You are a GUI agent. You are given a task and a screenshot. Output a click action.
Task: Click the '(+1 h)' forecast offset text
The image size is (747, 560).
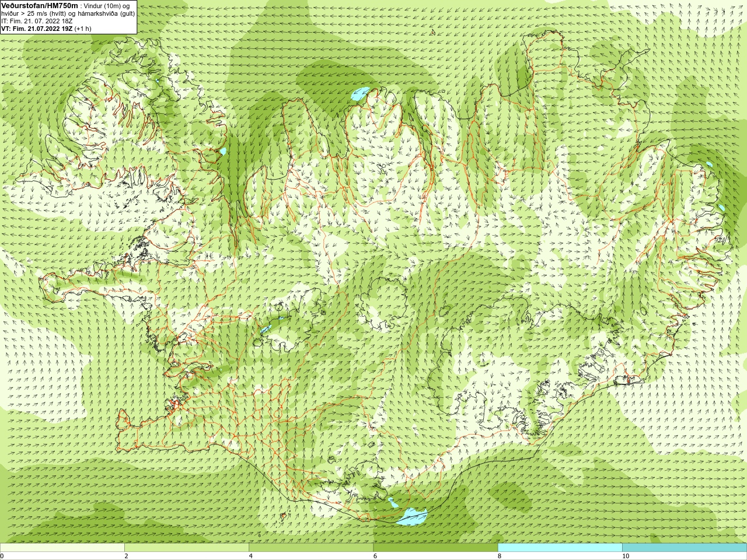pyautogui.click(x=83, y=28)
